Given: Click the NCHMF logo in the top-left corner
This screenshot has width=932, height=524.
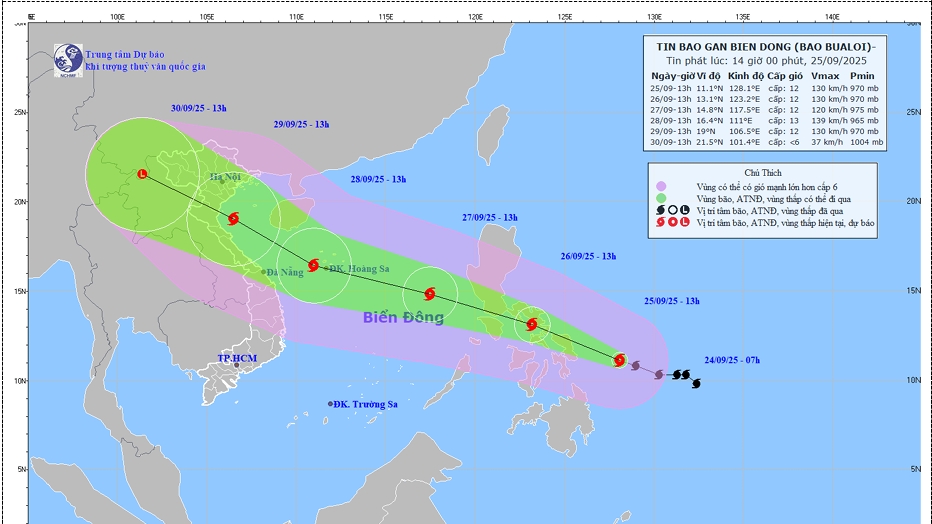Looking at the screenshot, I should (x=68, y=58).
